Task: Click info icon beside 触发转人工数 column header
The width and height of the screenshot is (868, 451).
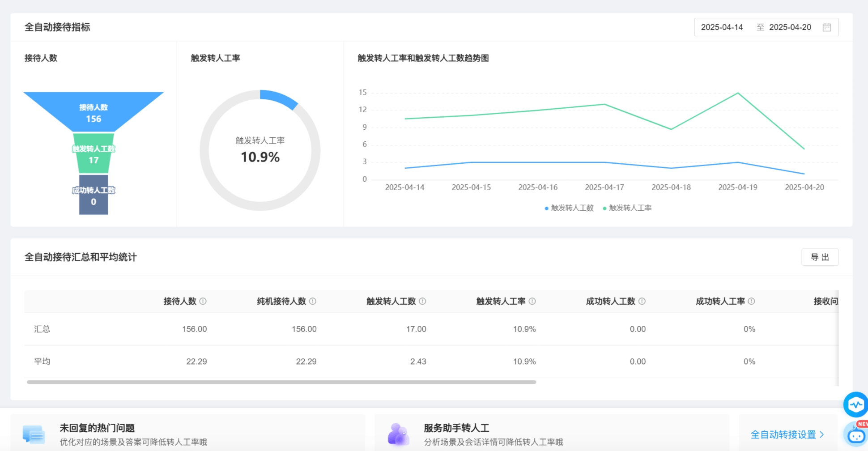Action: click(x=422, y=301)
